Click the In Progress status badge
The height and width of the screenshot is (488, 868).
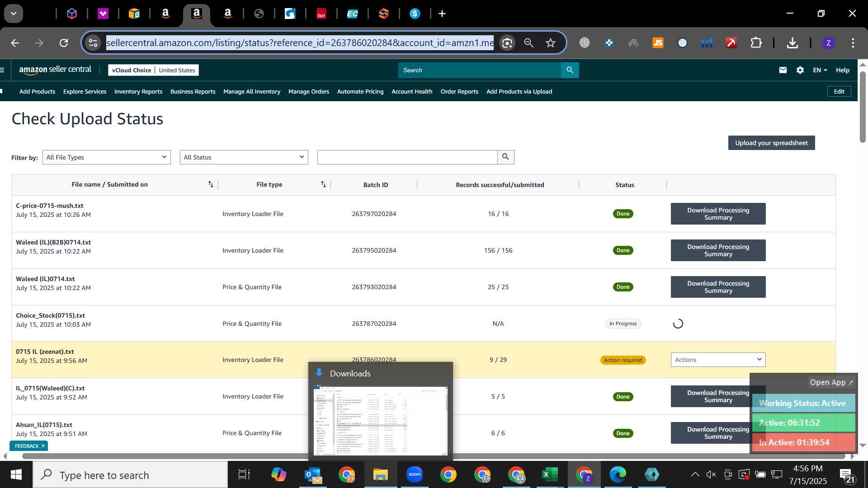(x=623, y=324)
